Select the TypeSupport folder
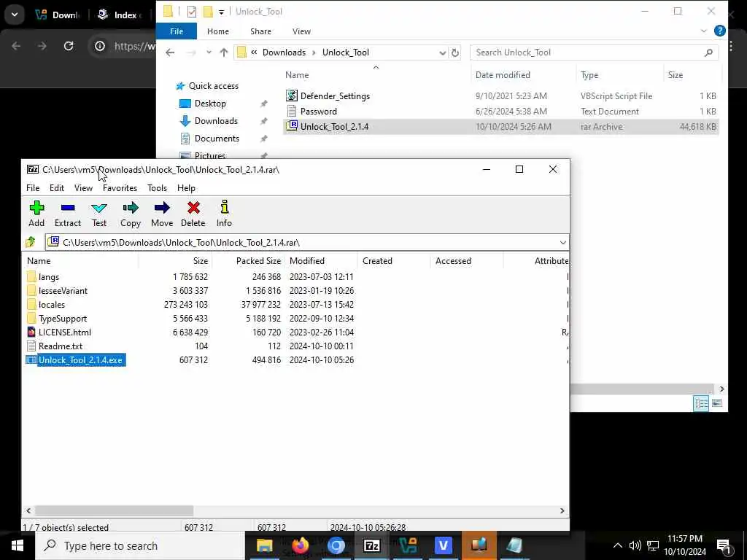The width and height of the screenshot is (747, 560). point(63,318)
